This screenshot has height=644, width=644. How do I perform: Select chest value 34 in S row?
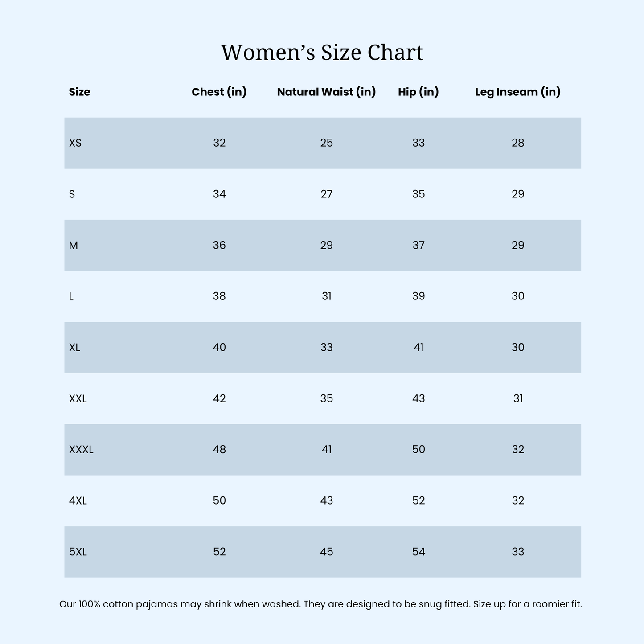click(219, 194)
